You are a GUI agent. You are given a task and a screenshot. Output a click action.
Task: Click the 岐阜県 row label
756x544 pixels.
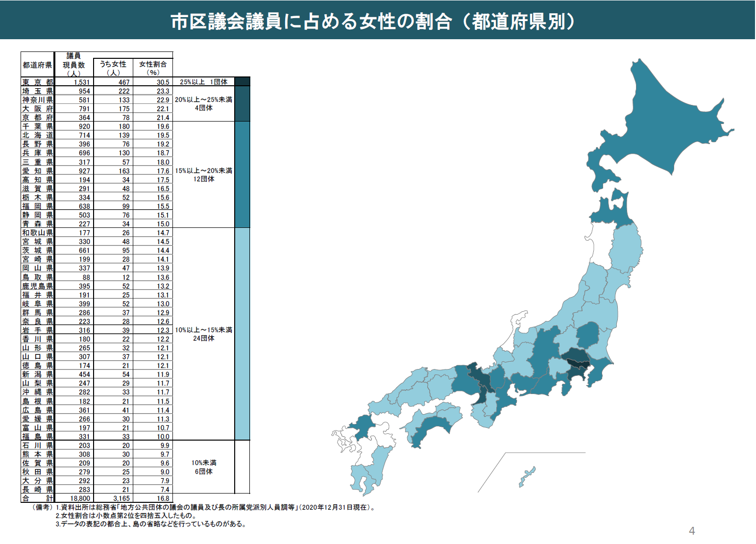(37, 304)
